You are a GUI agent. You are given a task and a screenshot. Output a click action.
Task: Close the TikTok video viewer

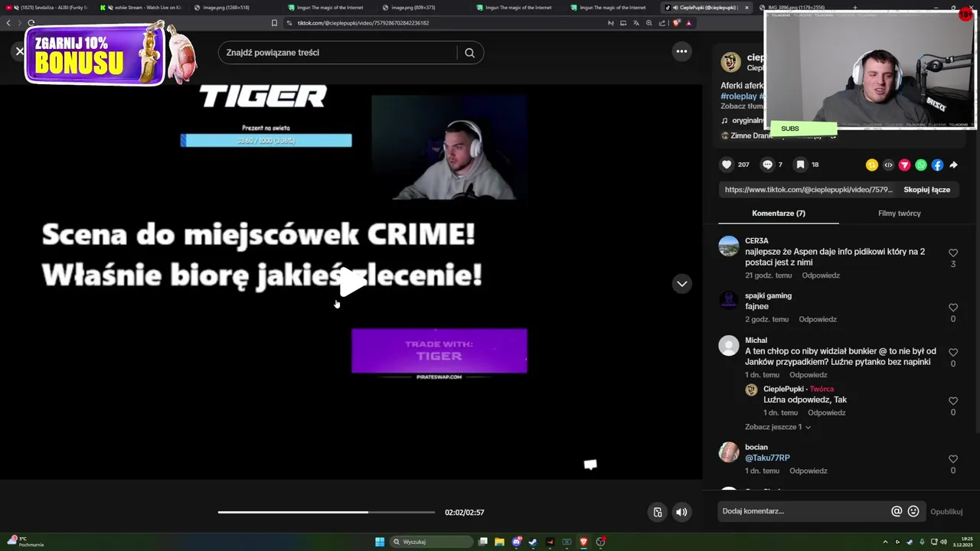(x=20, y=51)
